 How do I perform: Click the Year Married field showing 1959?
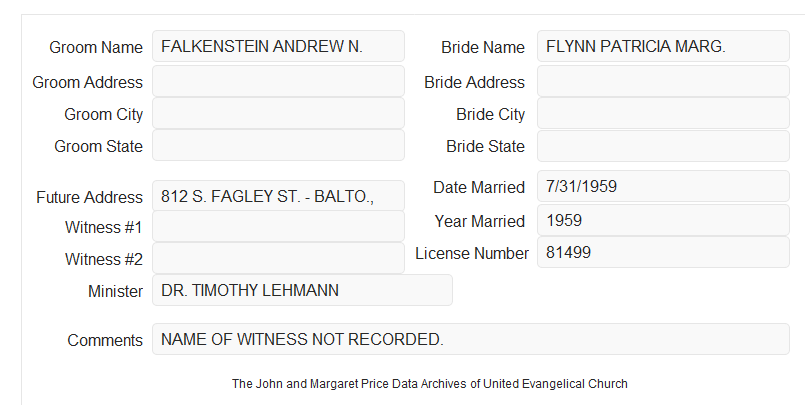(x=663, y=221)
